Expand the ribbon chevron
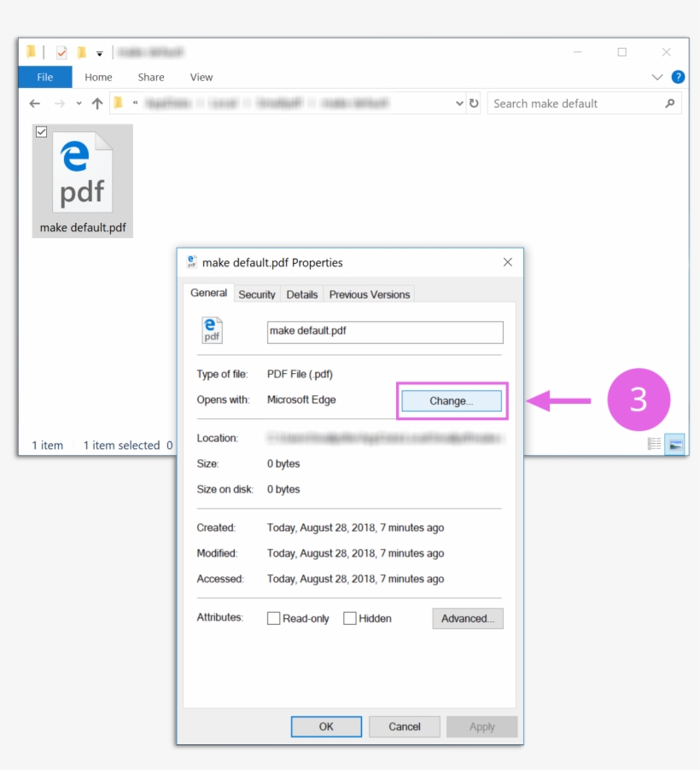Viewport: 700px width, 770px height. click(x=657, y=77)
